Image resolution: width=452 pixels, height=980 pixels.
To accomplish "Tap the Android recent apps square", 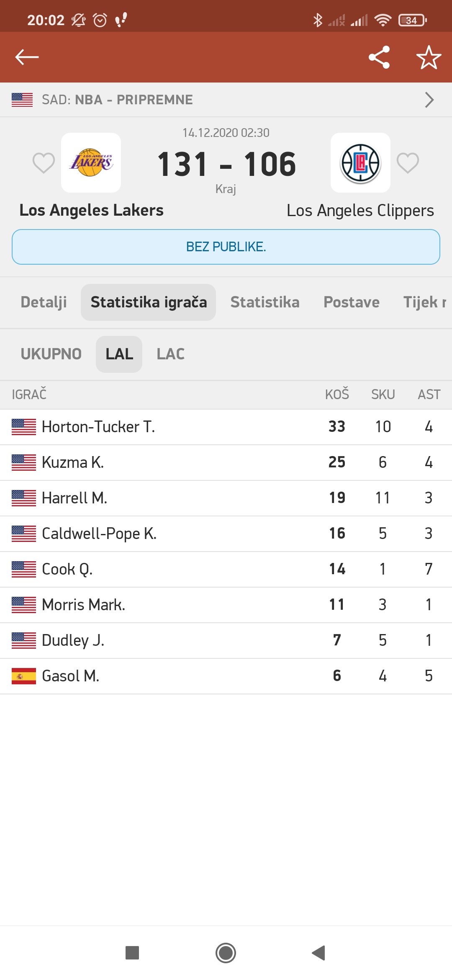I will click(x=132, y=953).
